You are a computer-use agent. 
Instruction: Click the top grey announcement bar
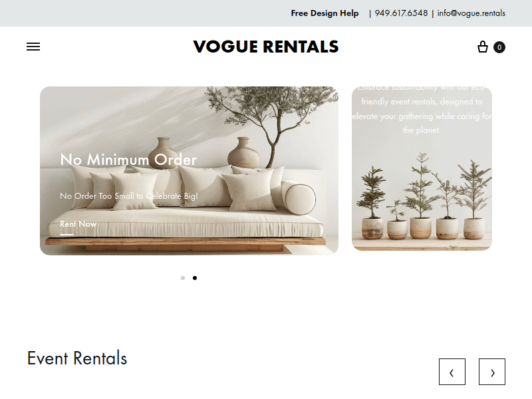266,13
